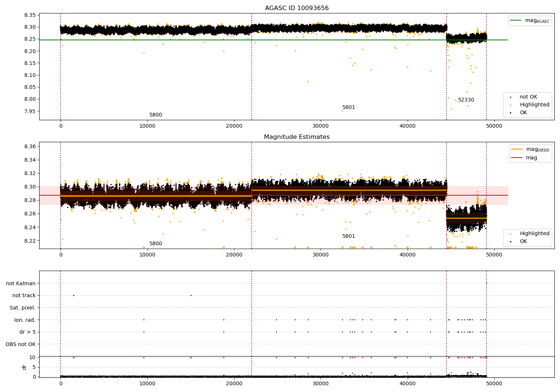This screenshot has width=560, height=392.
Task: Click the '52330' observation label
Action: point(466,100)
